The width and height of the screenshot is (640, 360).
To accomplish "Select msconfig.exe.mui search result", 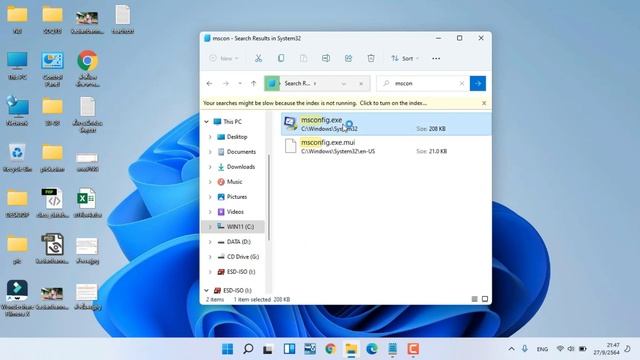I will 386,146.
